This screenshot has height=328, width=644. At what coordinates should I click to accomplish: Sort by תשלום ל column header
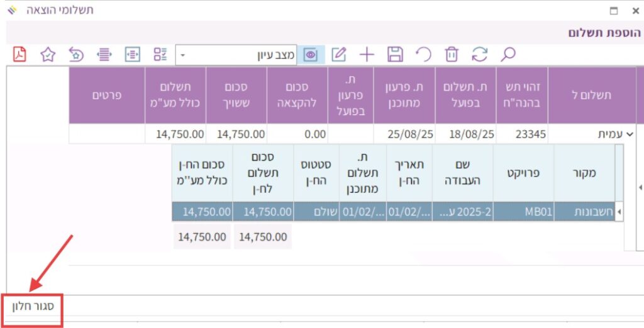point(591,96)
